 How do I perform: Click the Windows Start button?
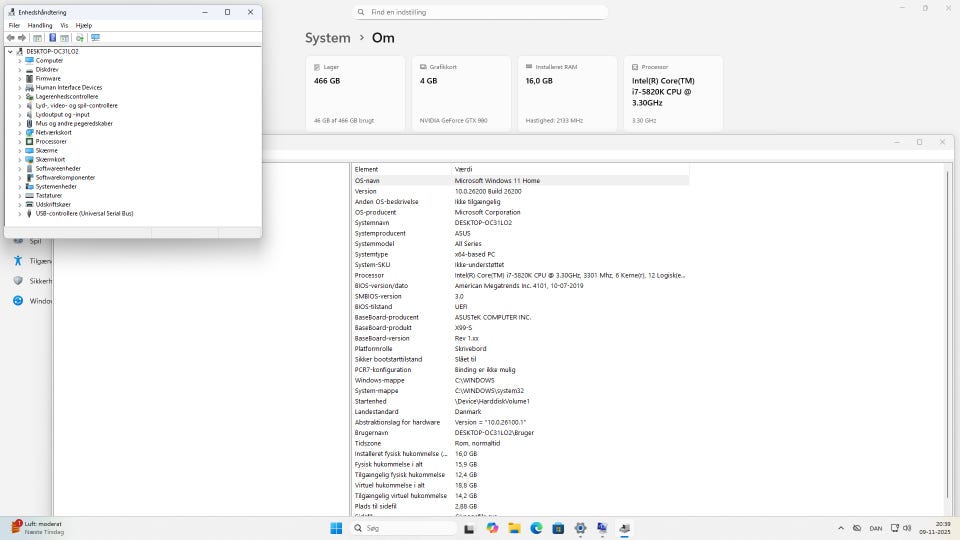point(336,528)
